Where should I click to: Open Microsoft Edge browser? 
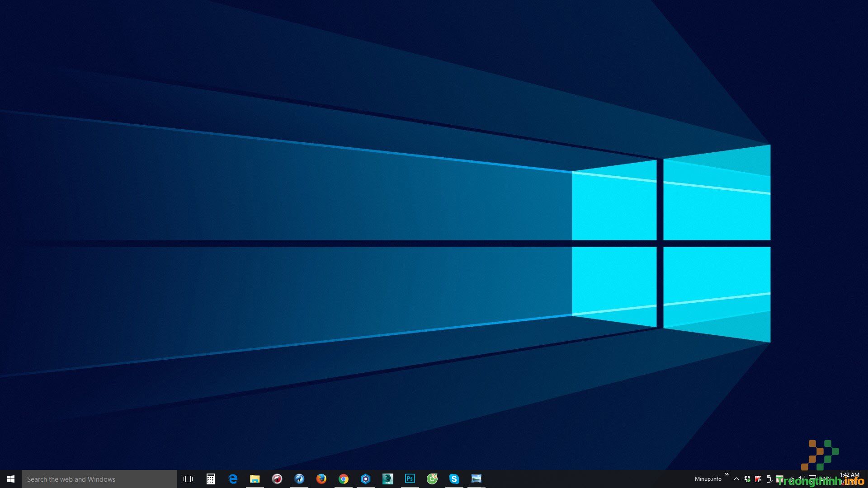233,479
